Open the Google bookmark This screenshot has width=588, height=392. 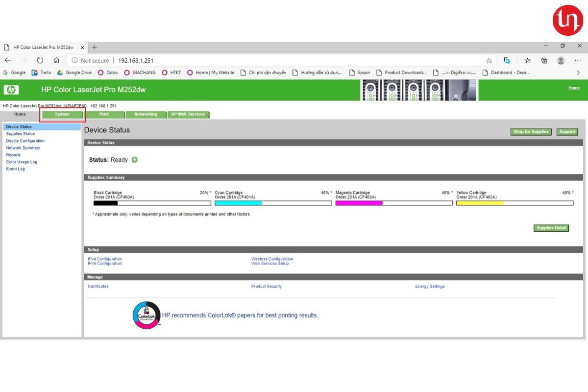pyautogui.click(x=14, y=73)
